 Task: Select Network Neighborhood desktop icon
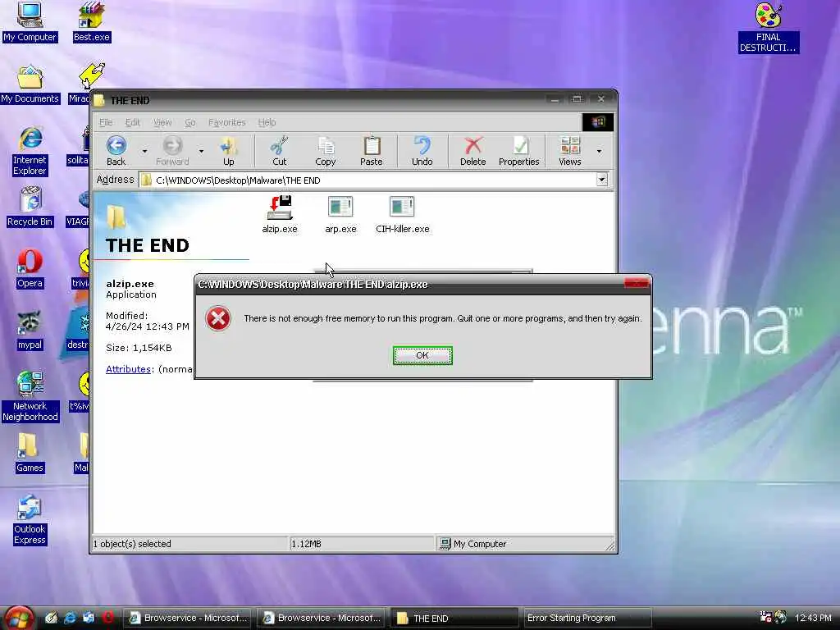pyautogui.click(x=30, y=396)
